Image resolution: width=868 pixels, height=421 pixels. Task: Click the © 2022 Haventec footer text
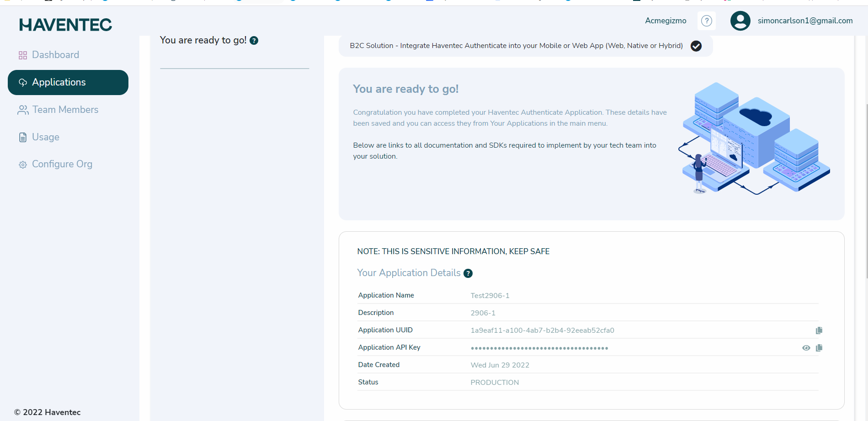pyautogui.click(x=48, y=412)
